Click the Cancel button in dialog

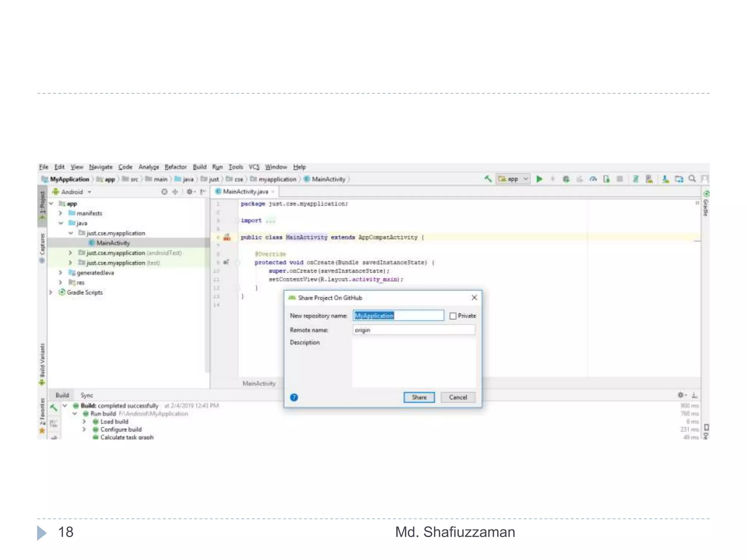coord(458,397)
